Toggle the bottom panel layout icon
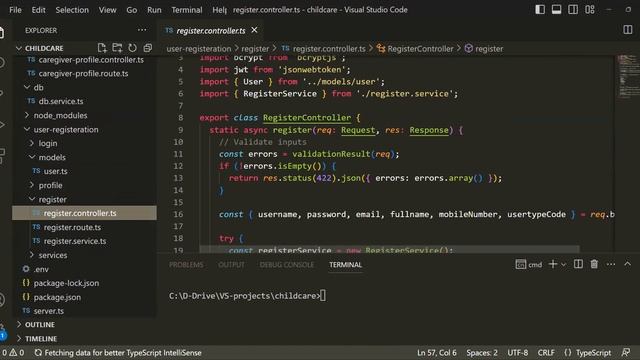The height and width of the screenshot is (360, 640). 556,9
